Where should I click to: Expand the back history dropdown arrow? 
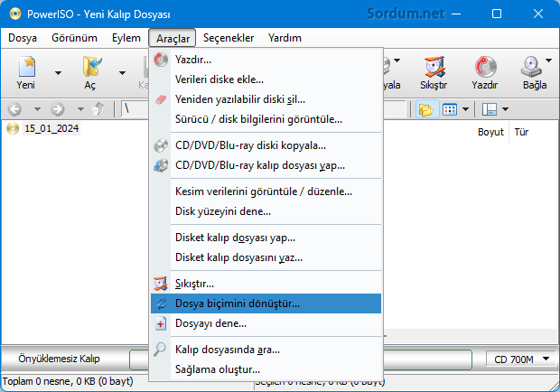[37, 109]
